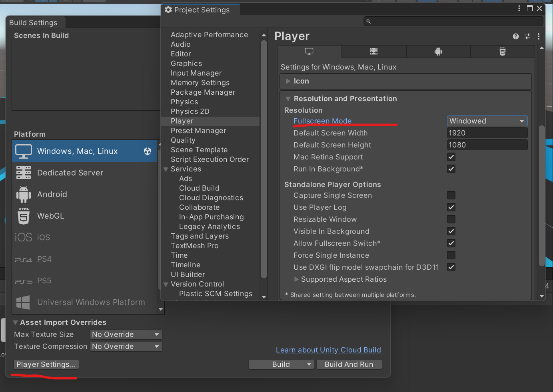The image size is (553, 392).
Task: Toggle Run In Background checkbox
Action: 451,169
